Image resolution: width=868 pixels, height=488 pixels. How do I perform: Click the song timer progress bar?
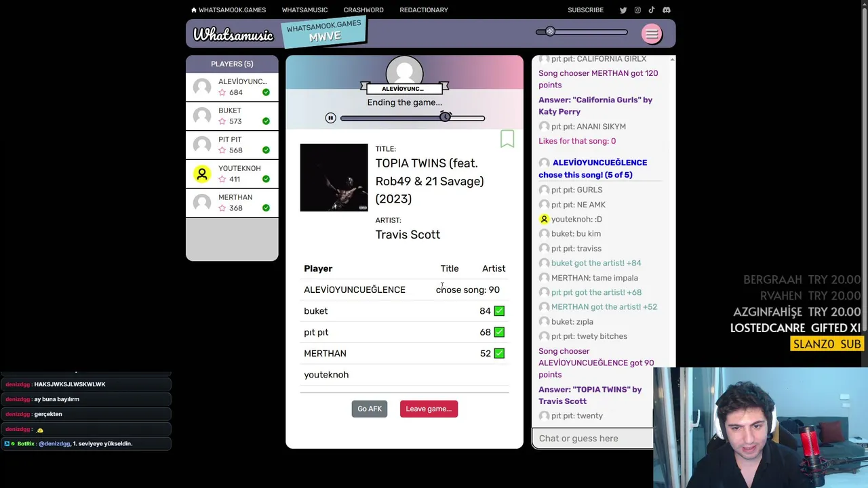pyautogui.click(x=412, y=118)
